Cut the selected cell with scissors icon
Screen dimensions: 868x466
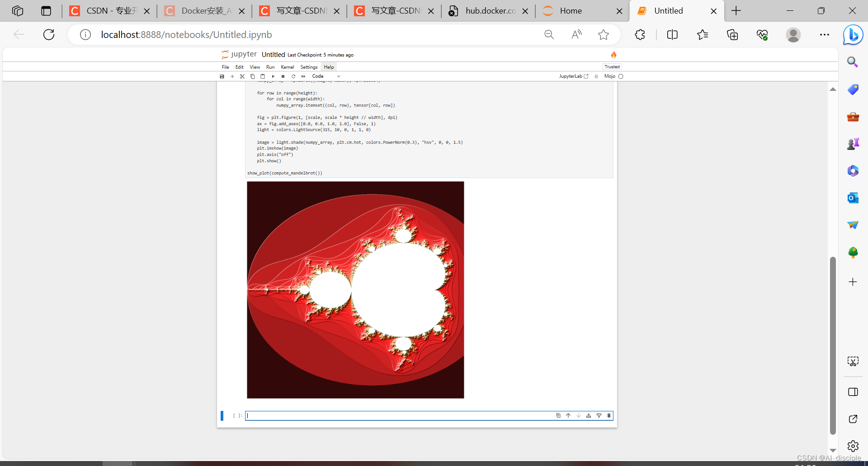click(x=242, y=76)
